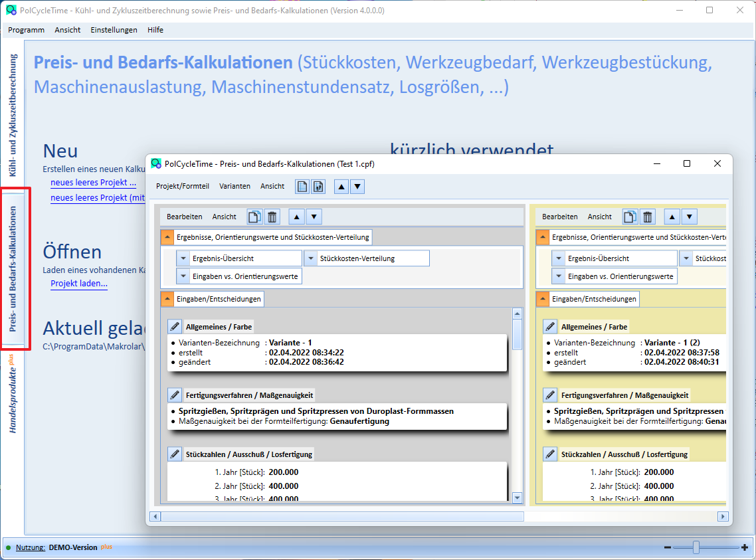
Task: Expand Ergebnis-Übersicht in right variant
Action: tap(558, 258)
